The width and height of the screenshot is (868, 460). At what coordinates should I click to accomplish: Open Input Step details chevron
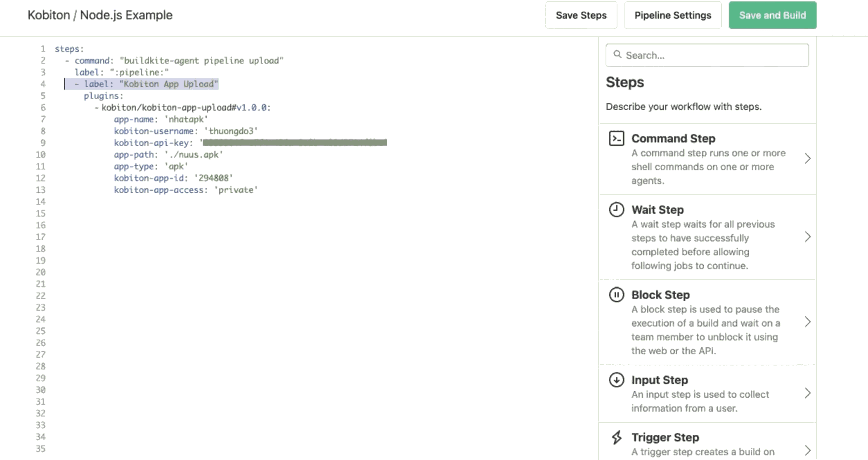(808, 393)
